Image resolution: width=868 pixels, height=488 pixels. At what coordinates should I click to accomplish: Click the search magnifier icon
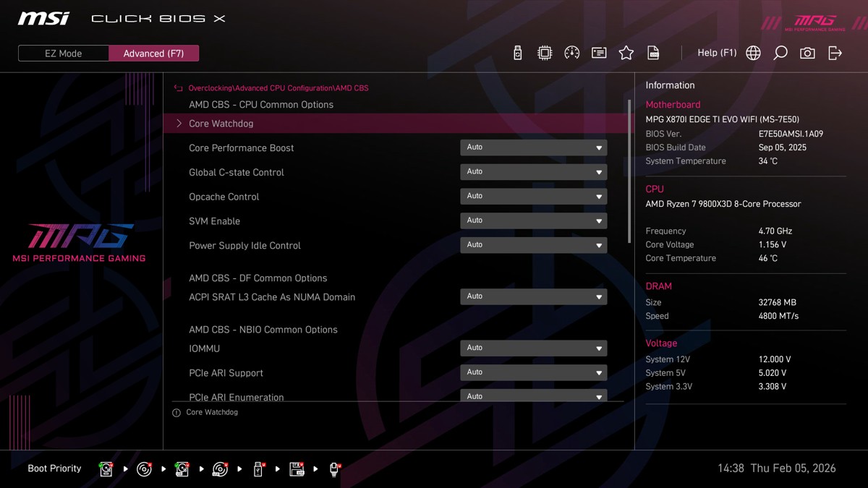tap(780, 53)
